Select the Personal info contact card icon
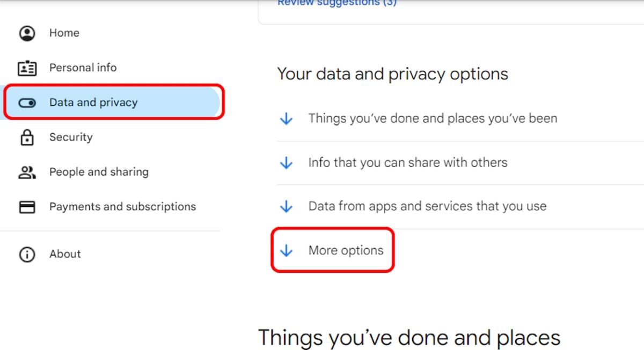644x350 pixels. point(27,68)
